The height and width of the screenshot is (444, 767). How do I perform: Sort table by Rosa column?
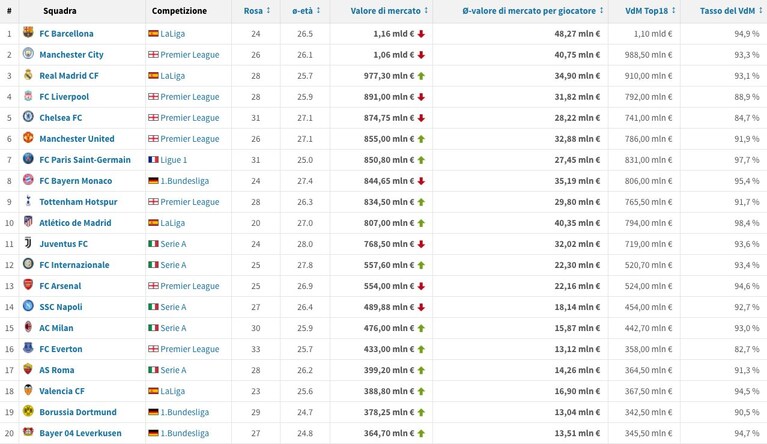click(x=257, y=11)
